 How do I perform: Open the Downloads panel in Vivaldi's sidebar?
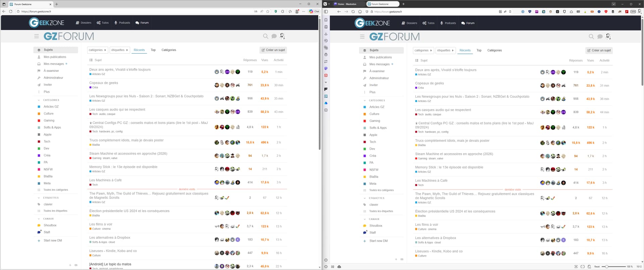pos(326,34)
